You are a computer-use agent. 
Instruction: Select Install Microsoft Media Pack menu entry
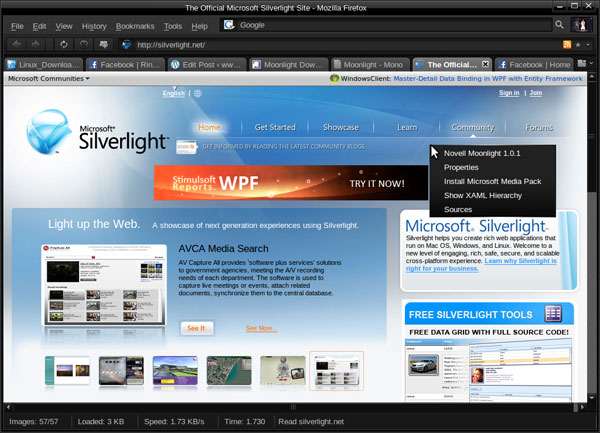pyautogui.click(x=493, y=181)
